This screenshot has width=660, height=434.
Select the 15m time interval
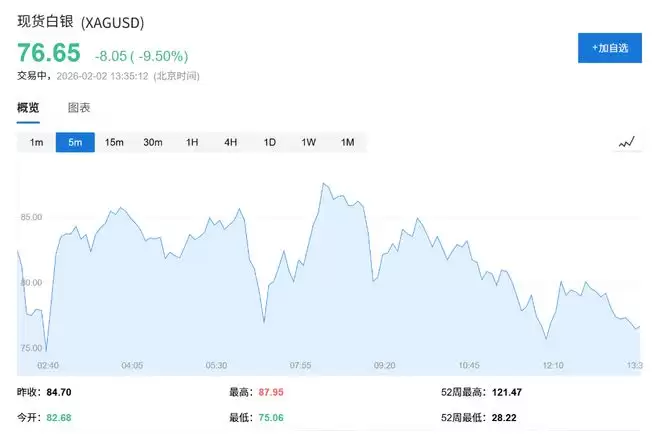[114, 142]
